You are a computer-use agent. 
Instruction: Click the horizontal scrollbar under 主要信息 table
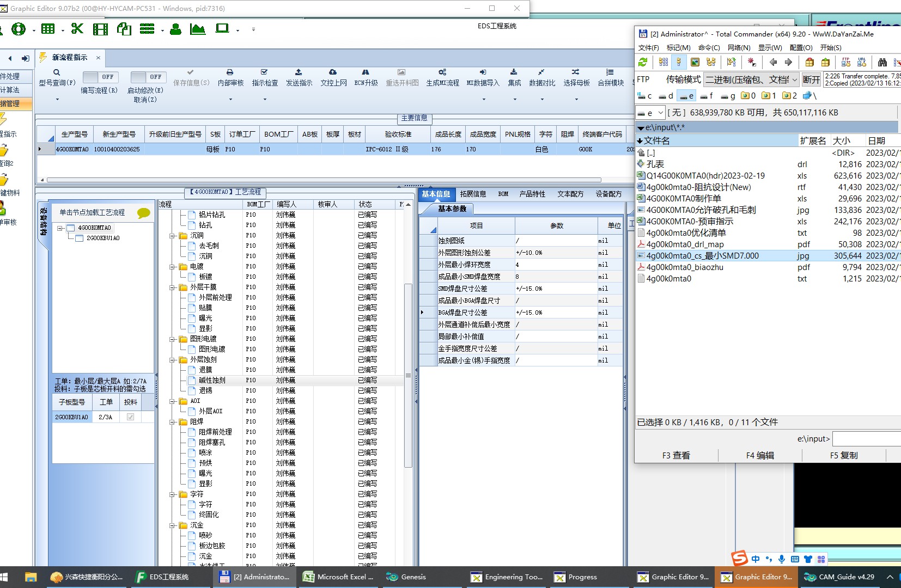(x=324, y=180)
